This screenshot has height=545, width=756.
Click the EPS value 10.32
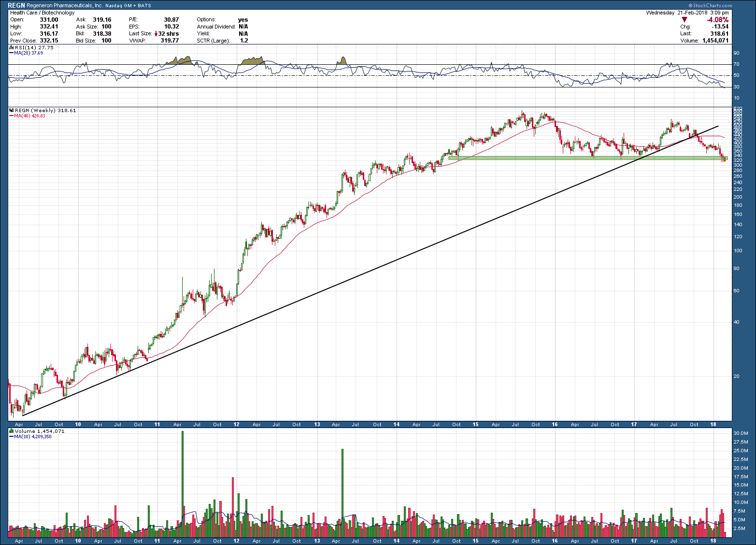171,27
